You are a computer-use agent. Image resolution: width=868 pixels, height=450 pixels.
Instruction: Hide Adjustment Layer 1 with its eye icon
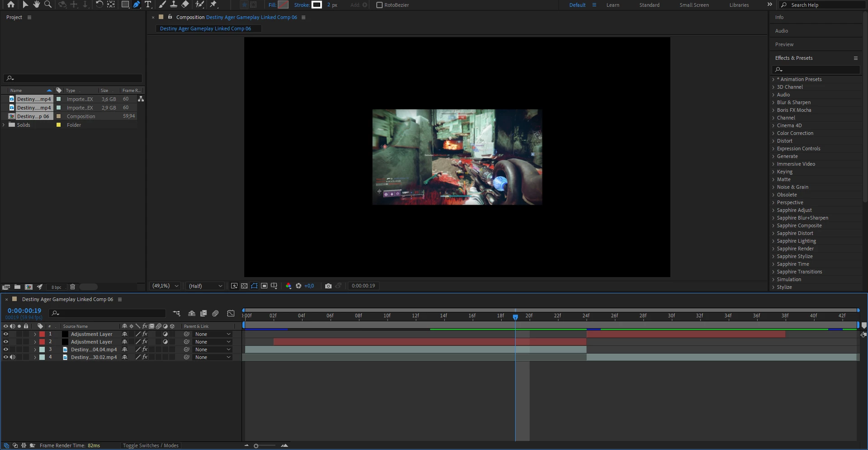point(6,334)
